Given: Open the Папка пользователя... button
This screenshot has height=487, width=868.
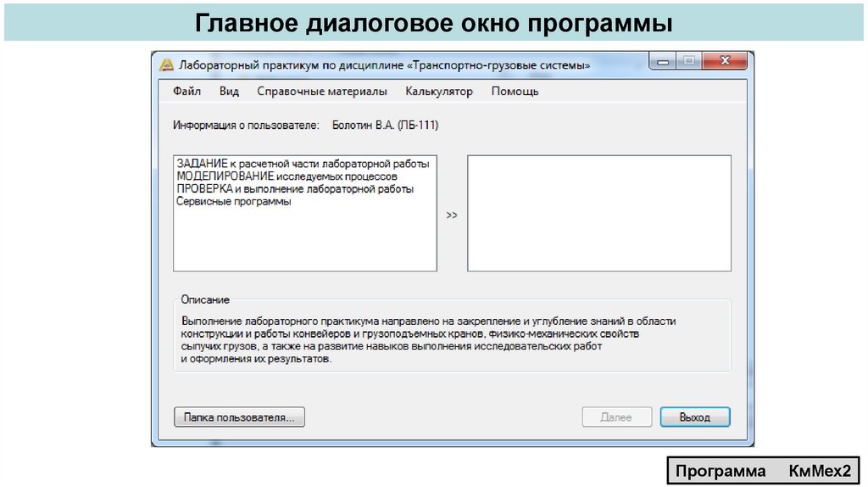Looking at the screenshot, I should pos(239,417).
